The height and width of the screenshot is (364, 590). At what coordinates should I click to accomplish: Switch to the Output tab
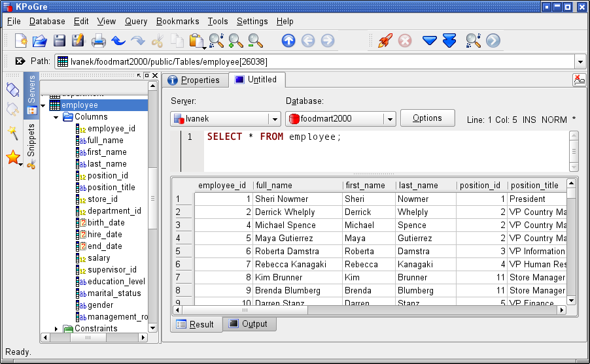pyautogui.click(x=248, y=324)
